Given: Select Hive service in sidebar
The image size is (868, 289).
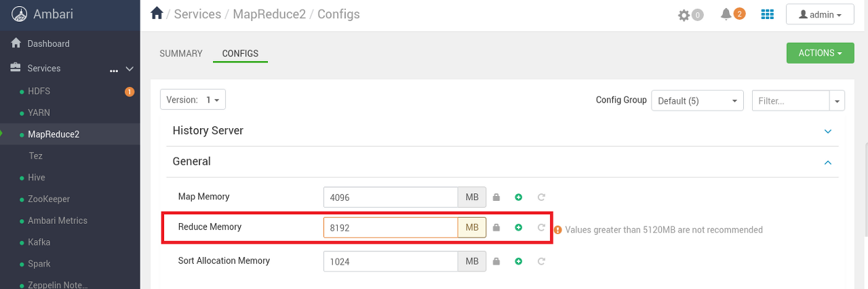Looking at the screenshot, I should (x=37, y=177).
